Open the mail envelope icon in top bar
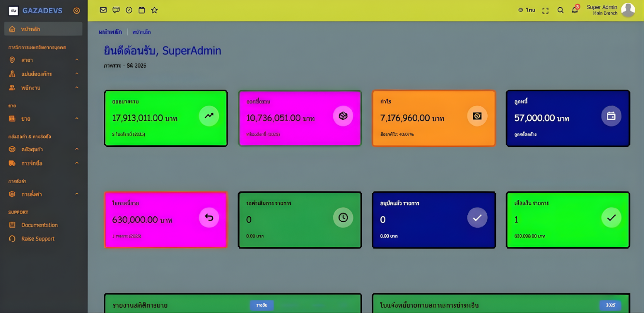Viewport: 644px width, 313px height. 103,10
